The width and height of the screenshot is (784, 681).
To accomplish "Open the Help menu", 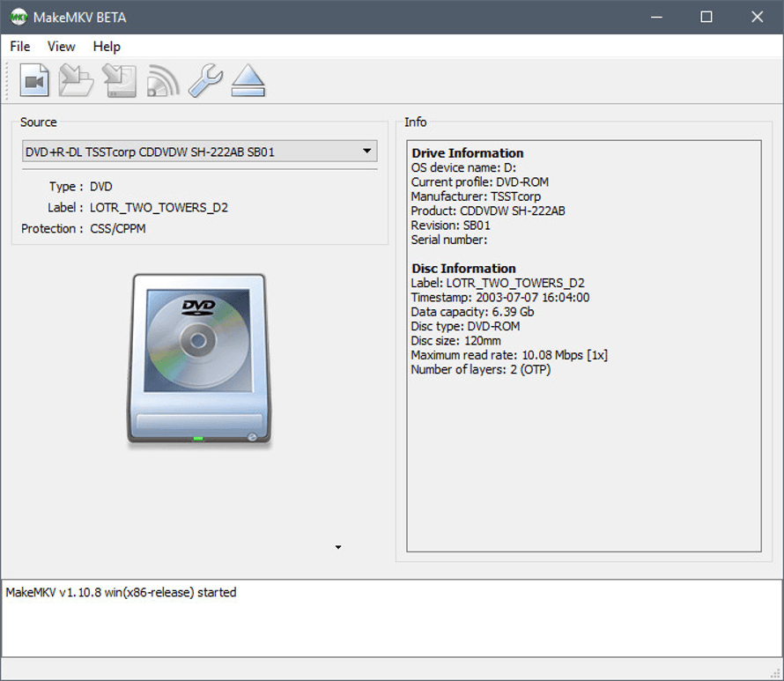I will click(107, 47).
